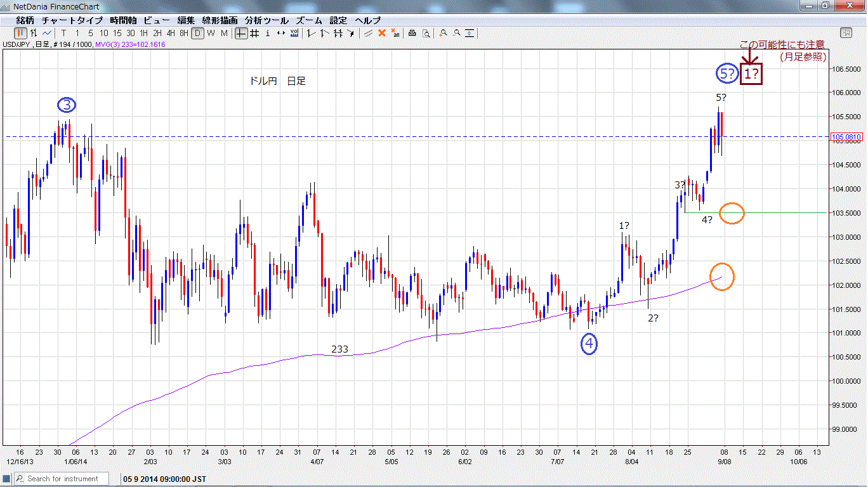
Task: Open the 時間軸 menu
Action: click(x=123, y=20)
